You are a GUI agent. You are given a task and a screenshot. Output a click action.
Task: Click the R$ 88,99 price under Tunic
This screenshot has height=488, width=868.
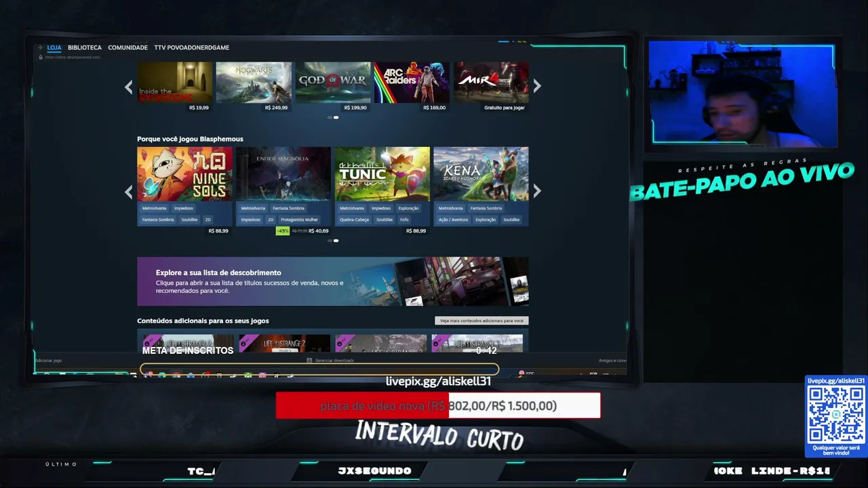coord(416,231)
